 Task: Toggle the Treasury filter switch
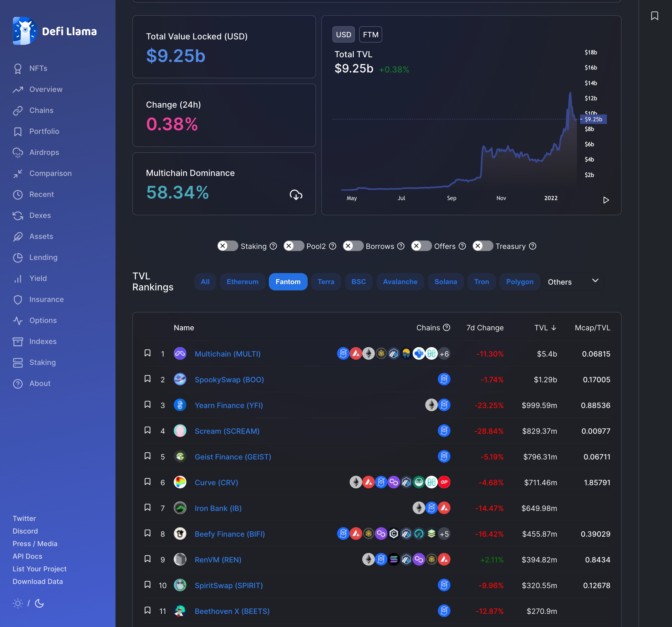pyautogui.click(x=483, y=246)
